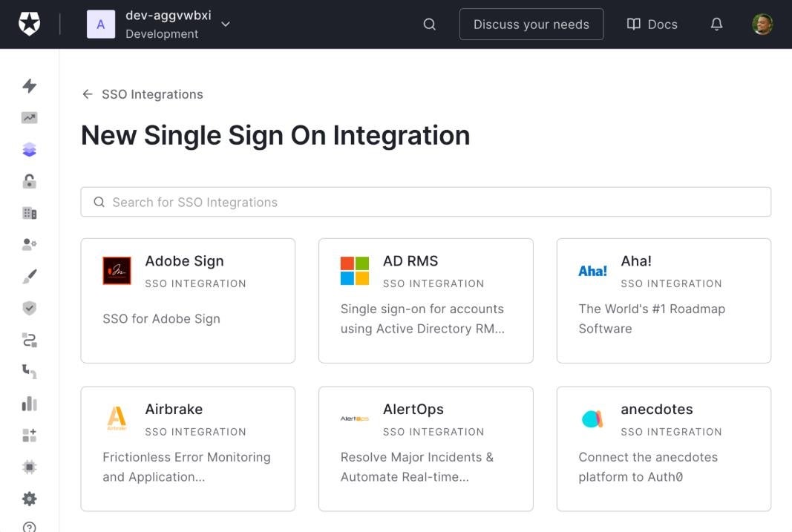Select the Applications layers icon in sidebar
792x532 pixels.
(30, 150)
